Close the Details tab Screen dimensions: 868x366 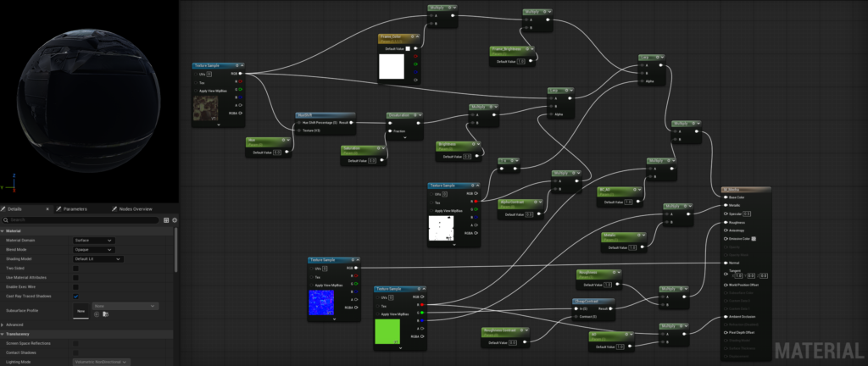coord(47,208)
